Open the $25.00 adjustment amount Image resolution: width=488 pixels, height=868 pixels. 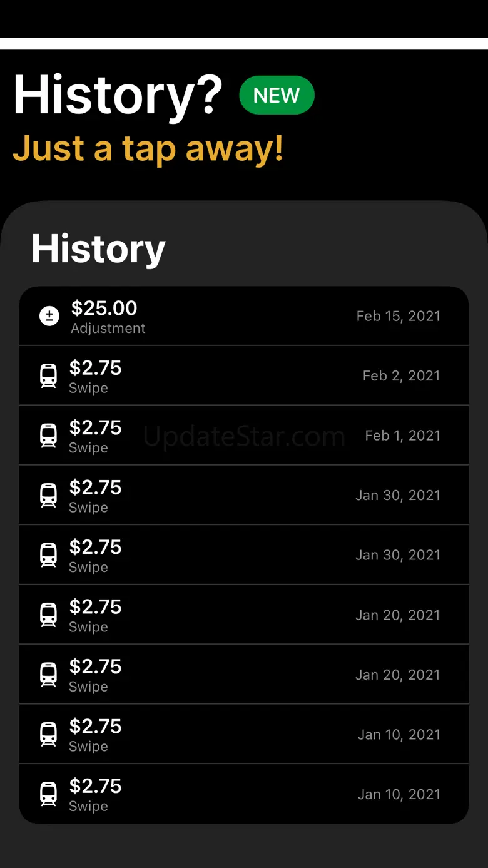104,308
